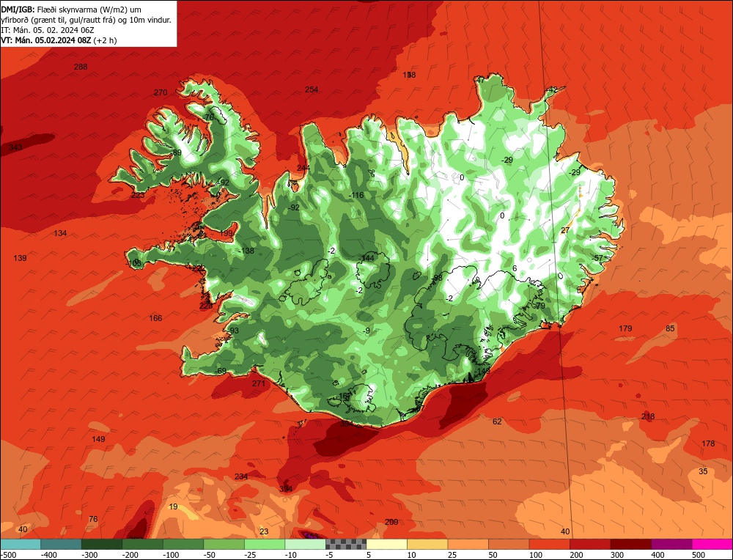This screenshot has height=560, width=733.
Task: Click the Reykjanes value -69
Action: pos(221,371)
